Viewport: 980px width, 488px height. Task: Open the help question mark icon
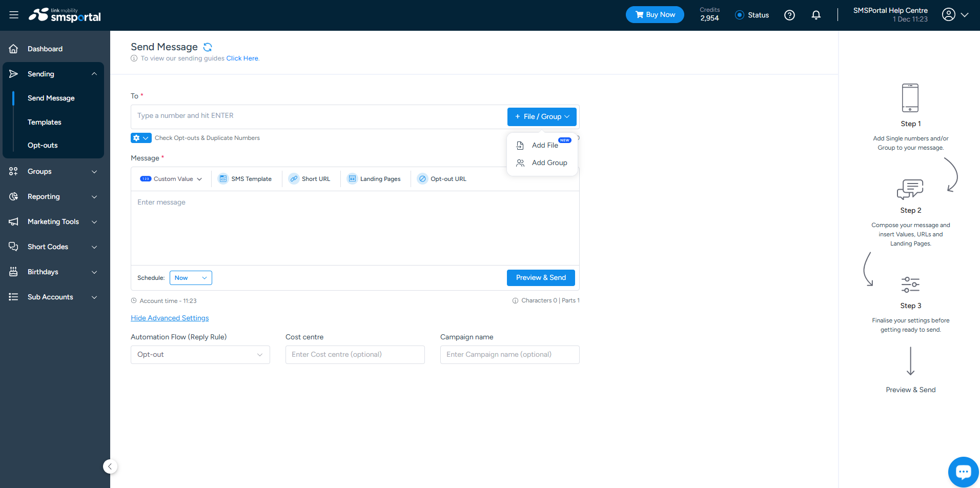tap(789, 15)
